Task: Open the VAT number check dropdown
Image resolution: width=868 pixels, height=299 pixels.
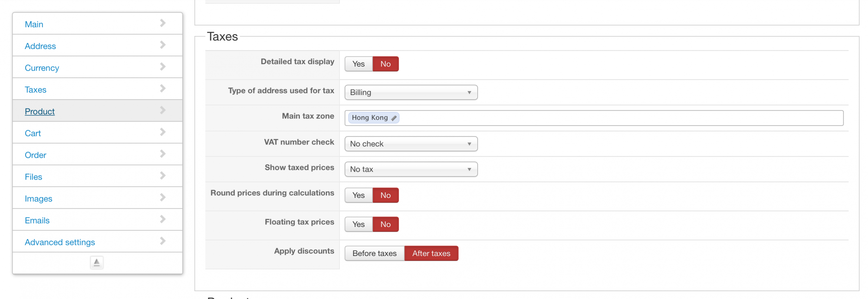Action: tap(411, 144)
